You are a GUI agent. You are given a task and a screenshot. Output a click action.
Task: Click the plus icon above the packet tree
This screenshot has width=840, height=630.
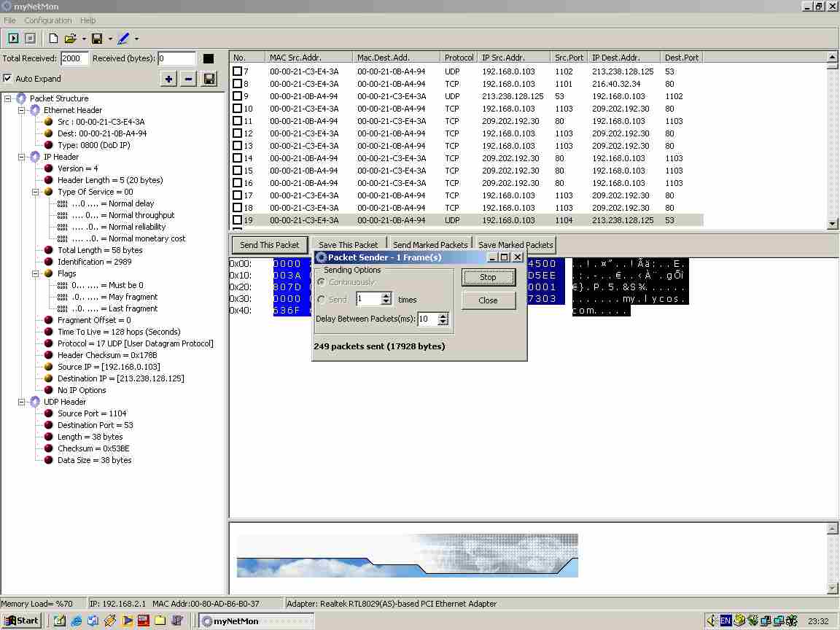coord(169,78)
